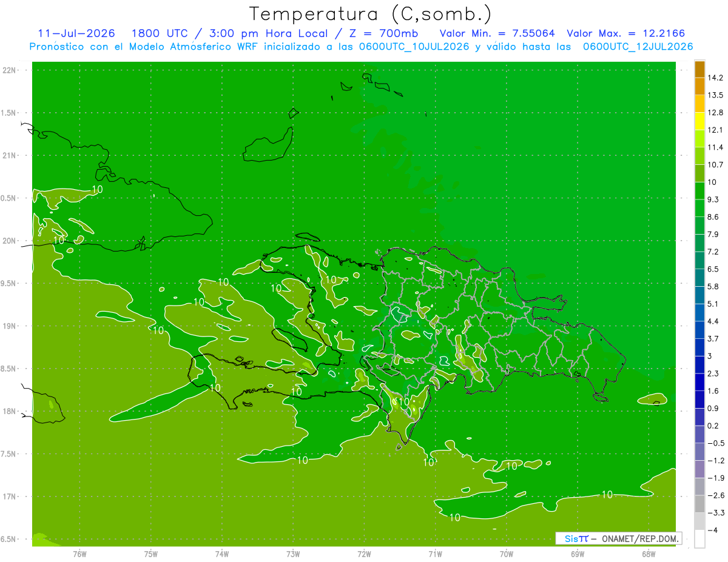This screenshot has height=562, width=728.
Task: Click the "7.9" value on the color scale
Action: [x=713, y=235]
